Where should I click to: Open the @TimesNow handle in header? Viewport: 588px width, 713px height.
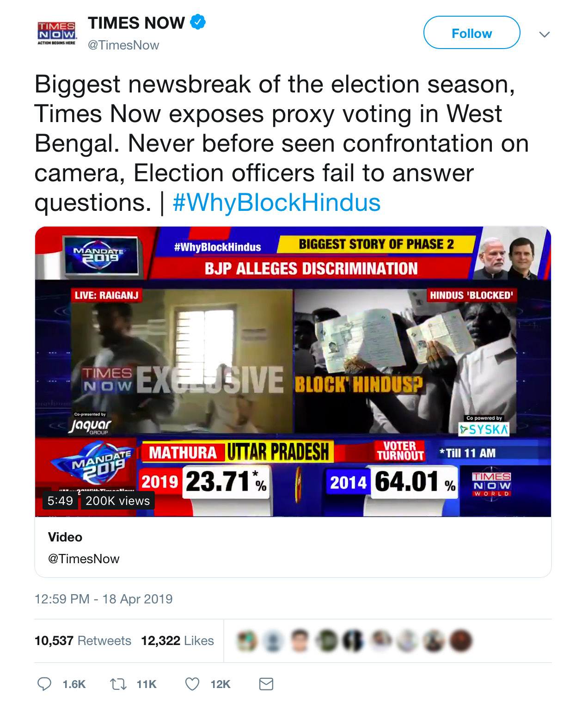point(123,45)
